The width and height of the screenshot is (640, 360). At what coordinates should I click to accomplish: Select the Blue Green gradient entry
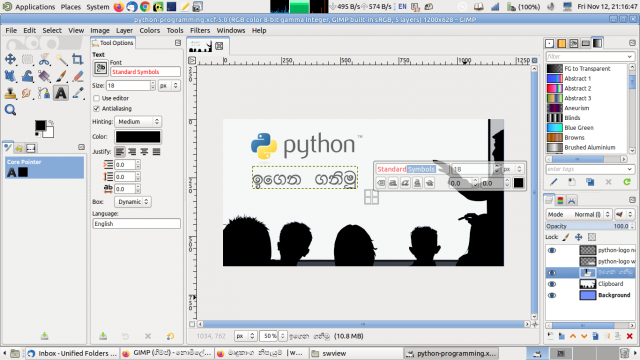tap(587, 128)
